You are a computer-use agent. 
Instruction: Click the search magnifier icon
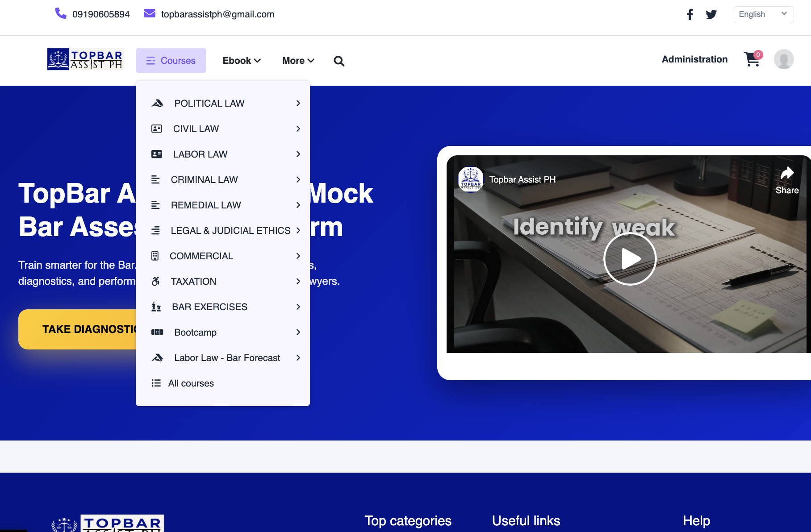tap(339, 61)
